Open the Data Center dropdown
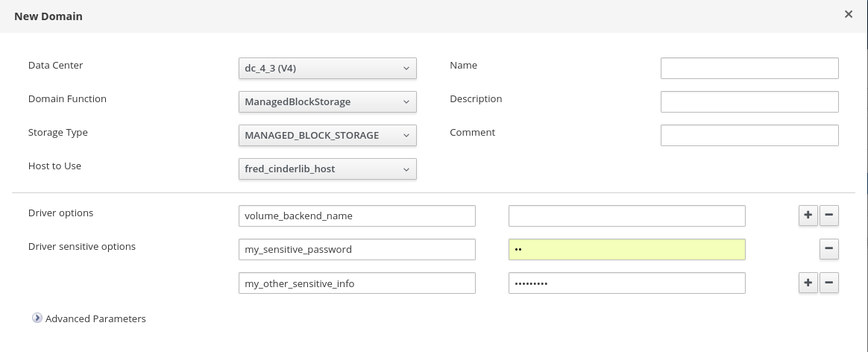 point(327,68)
